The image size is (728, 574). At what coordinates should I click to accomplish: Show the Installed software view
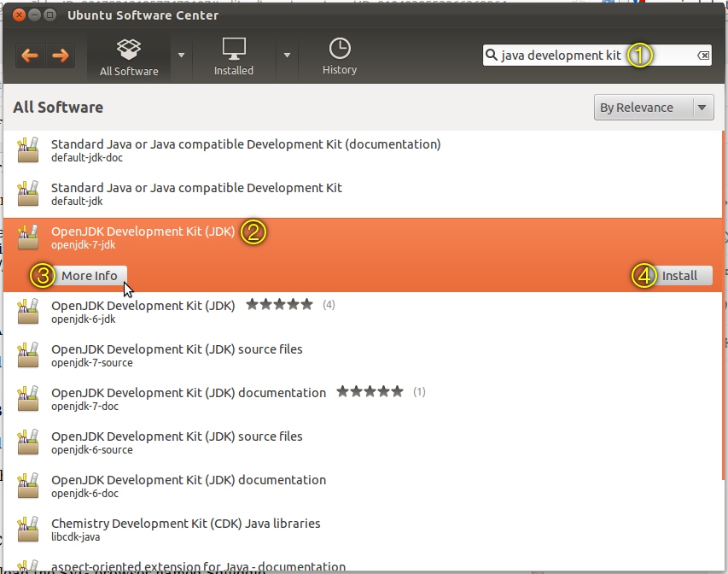click(234, 57)
